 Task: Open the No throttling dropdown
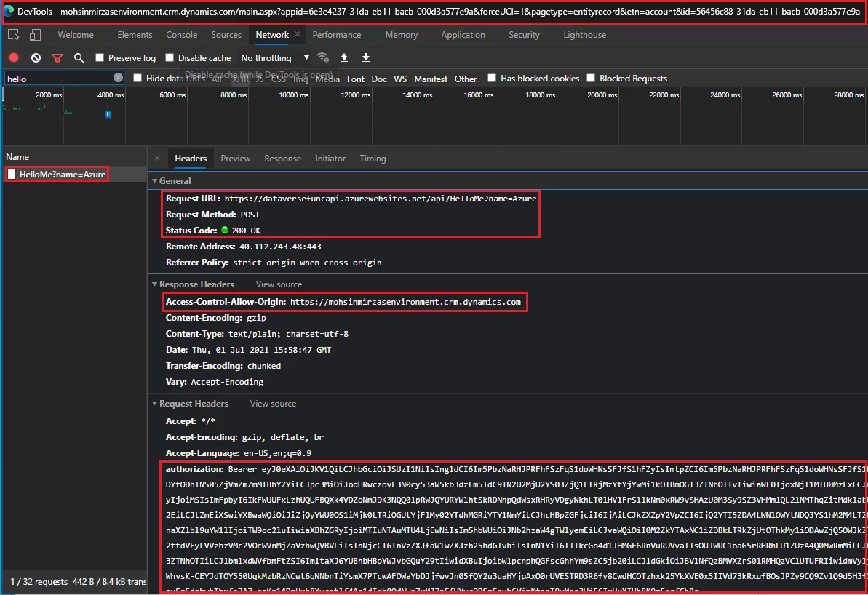[274, 57]
